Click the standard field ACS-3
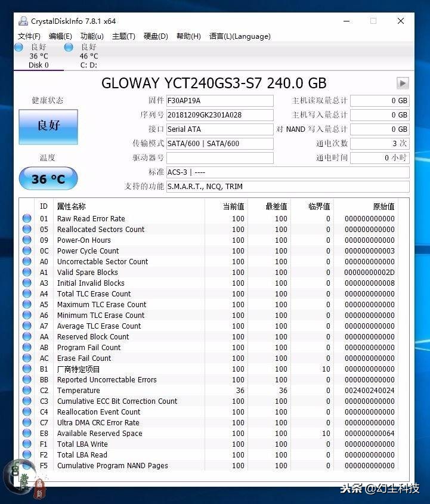430x504 pixels. click(x=287, y=172)
